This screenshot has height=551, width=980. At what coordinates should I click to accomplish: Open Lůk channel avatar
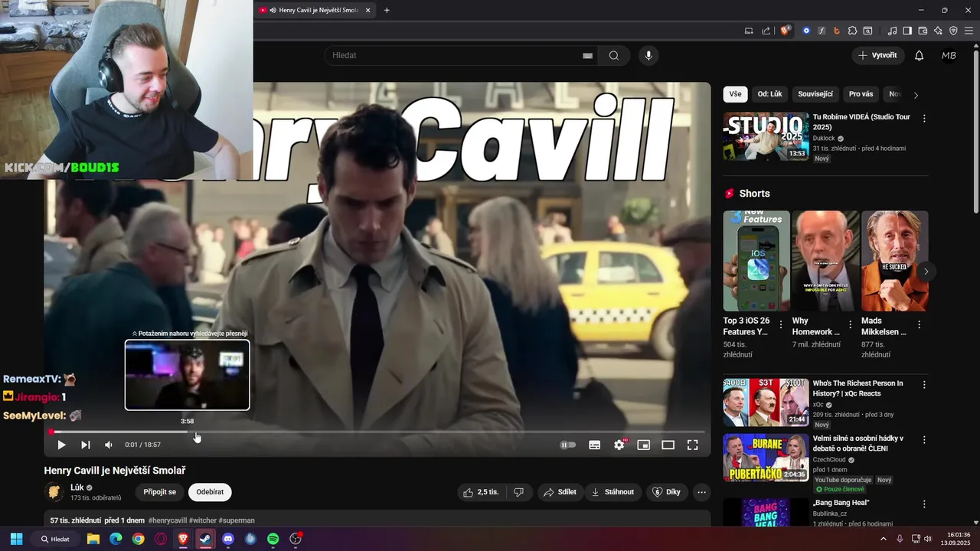[x=54, y=492]
